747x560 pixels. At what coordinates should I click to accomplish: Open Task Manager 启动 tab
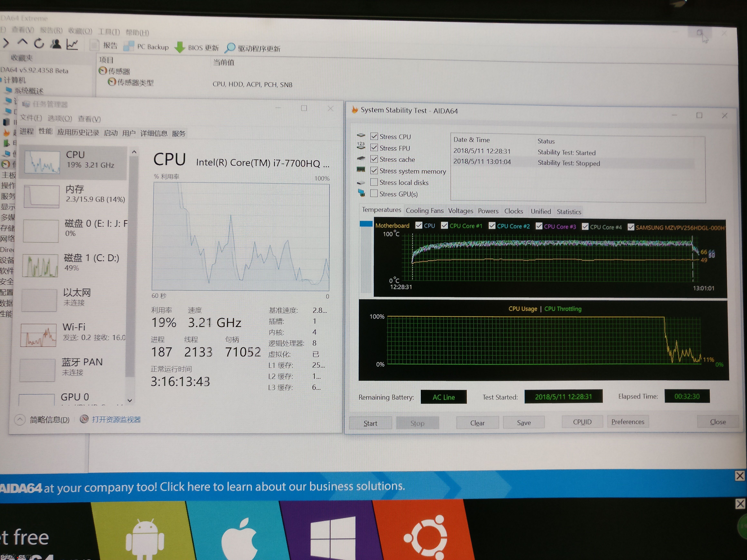point(111,133)
